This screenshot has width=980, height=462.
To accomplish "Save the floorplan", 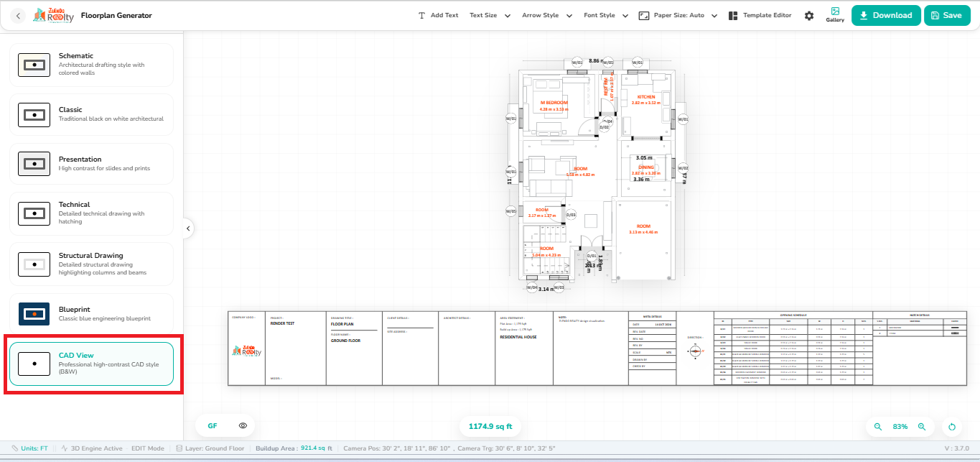I will click(x=946, y=15).
